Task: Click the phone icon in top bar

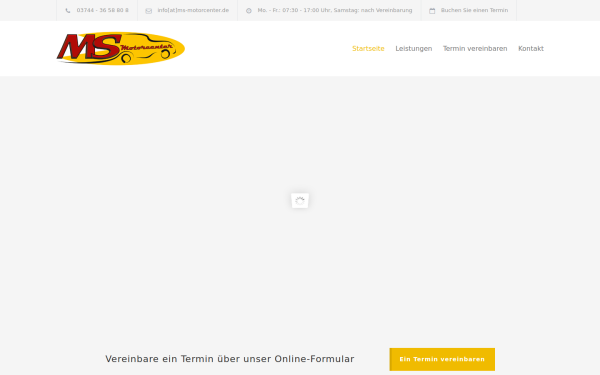Action: 68,11
